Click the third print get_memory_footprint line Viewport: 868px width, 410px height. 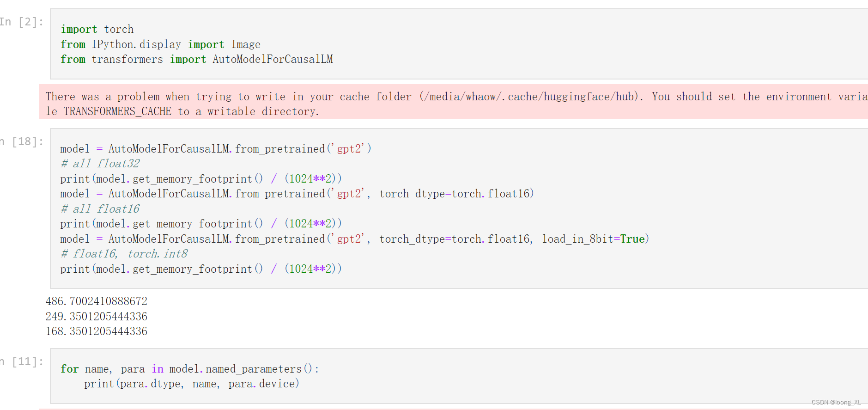[x=201, y=269]
